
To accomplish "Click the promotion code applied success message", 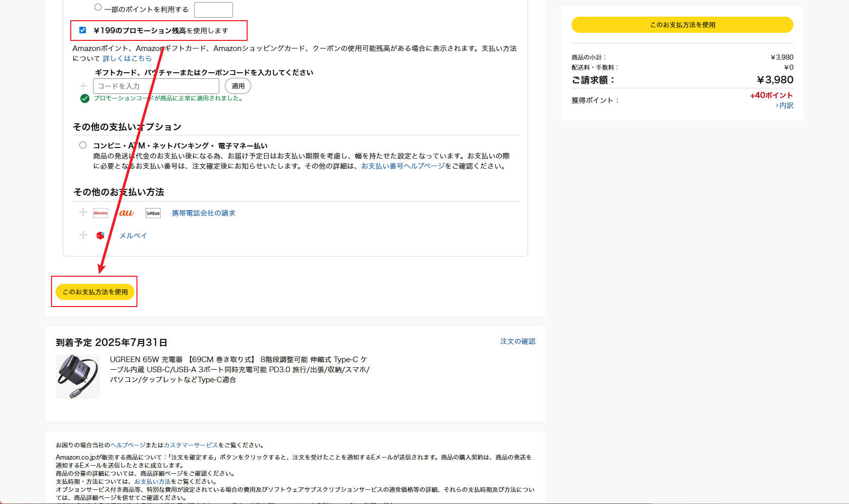I will (x=169, y=98).
